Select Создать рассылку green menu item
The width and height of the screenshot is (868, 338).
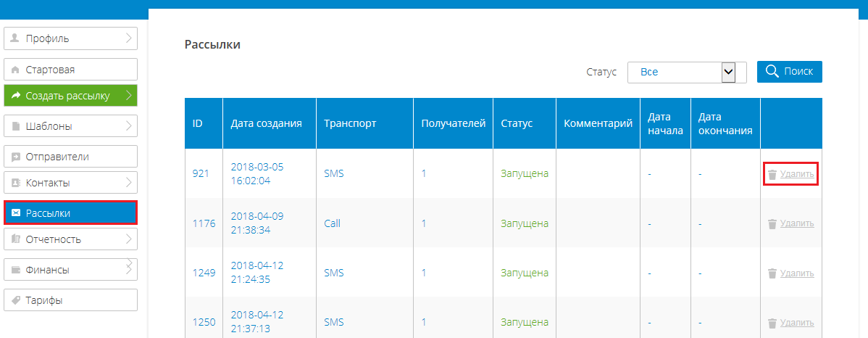coord(70,95)
